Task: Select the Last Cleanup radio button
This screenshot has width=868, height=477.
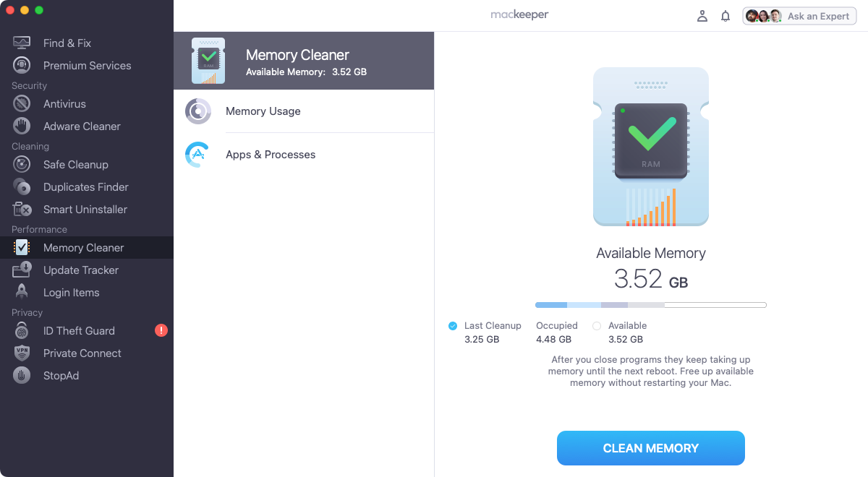Action: pyautogui.click(x=452, y=325)
